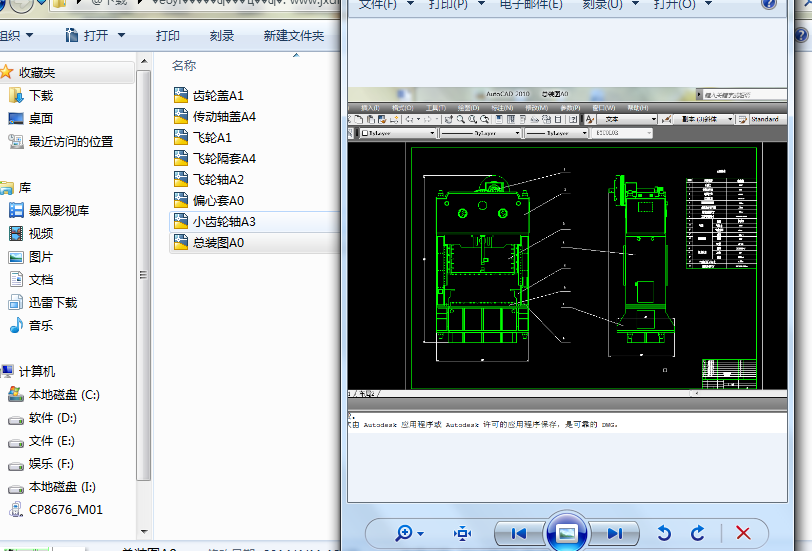
Task: Go to the previous image
Action: click(518, 533)
